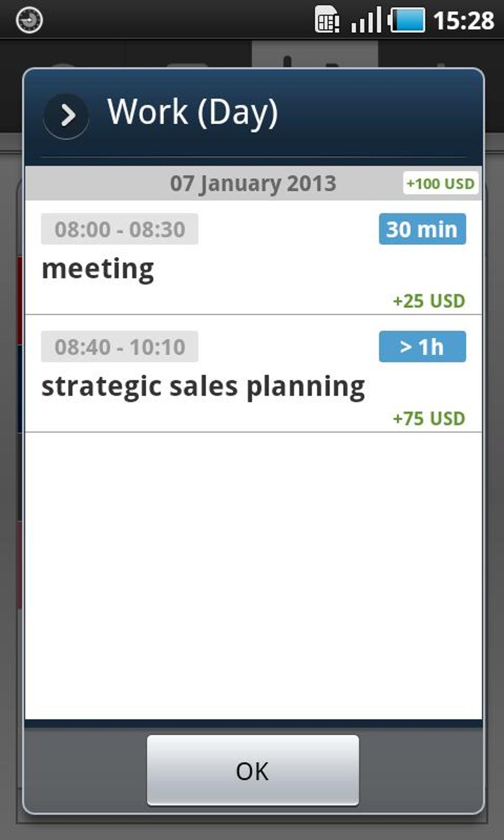Tap the Work (Day) dialog title
This screenshot has height=840, width=504.
(x=193, y=112)
